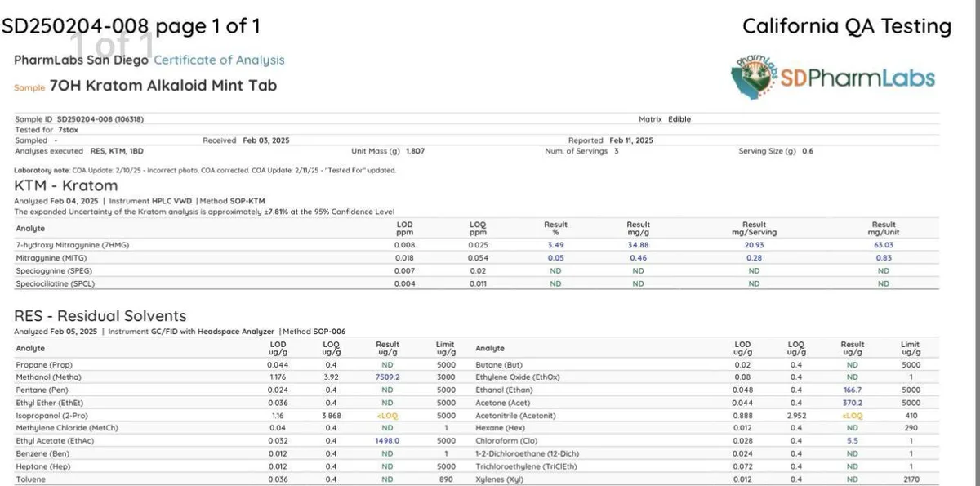
Task: Click the Hexane limit '290'
Action: pyautogui.click(x=911, y=428)
